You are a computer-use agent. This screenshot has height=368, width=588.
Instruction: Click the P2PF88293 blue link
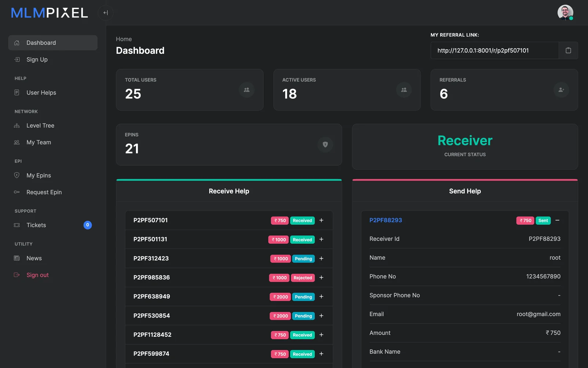[386, 220]
